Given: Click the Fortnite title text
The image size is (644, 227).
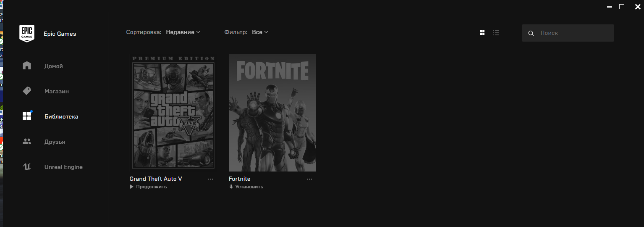Looking at the screenshot, I should (239, 179).
